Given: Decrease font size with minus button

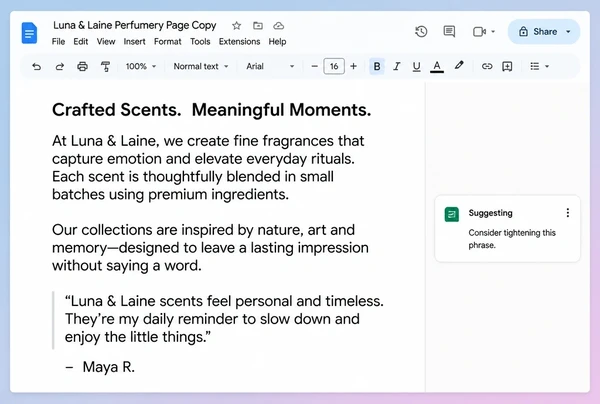Looking at the screenshot, I should point(315,66).
